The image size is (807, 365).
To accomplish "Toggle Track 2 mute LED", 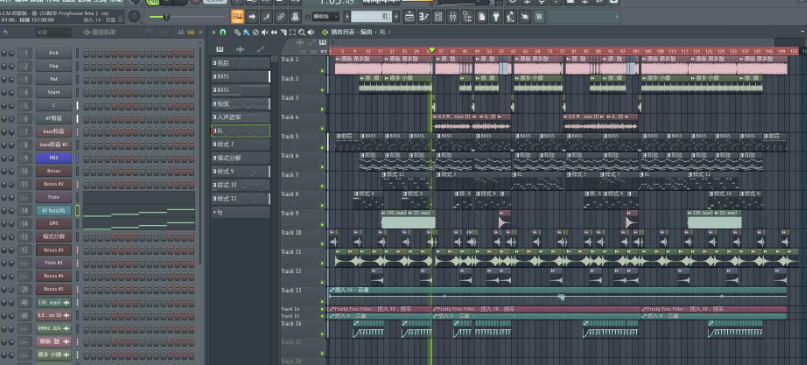I will [x=323, y=90].
